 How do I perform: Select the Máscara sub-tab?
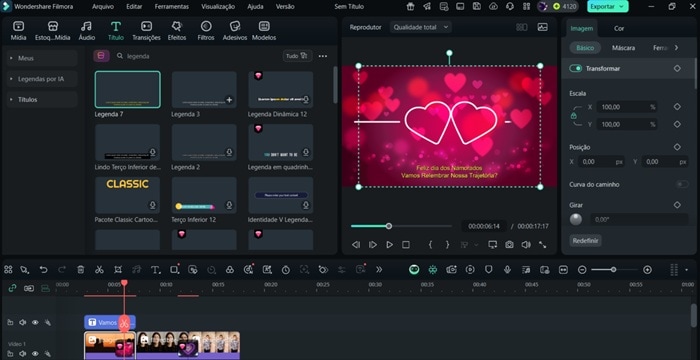623,47
